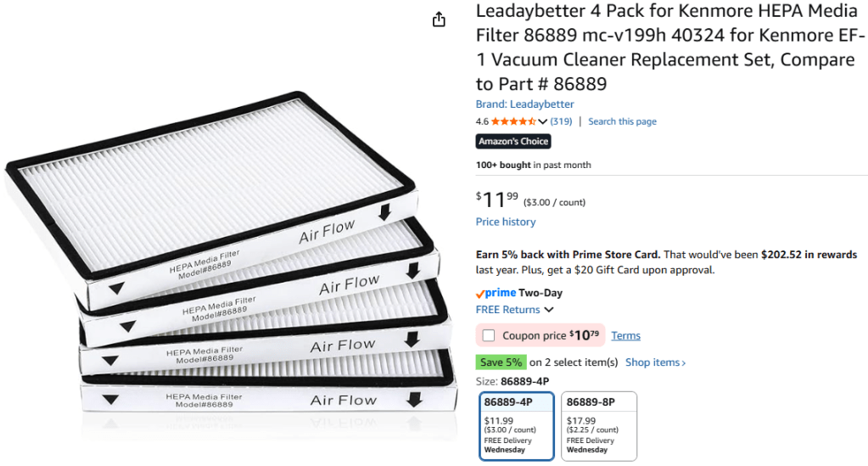
Task: Expand the rating breakdown chevron
Action: tap(543, 121)
